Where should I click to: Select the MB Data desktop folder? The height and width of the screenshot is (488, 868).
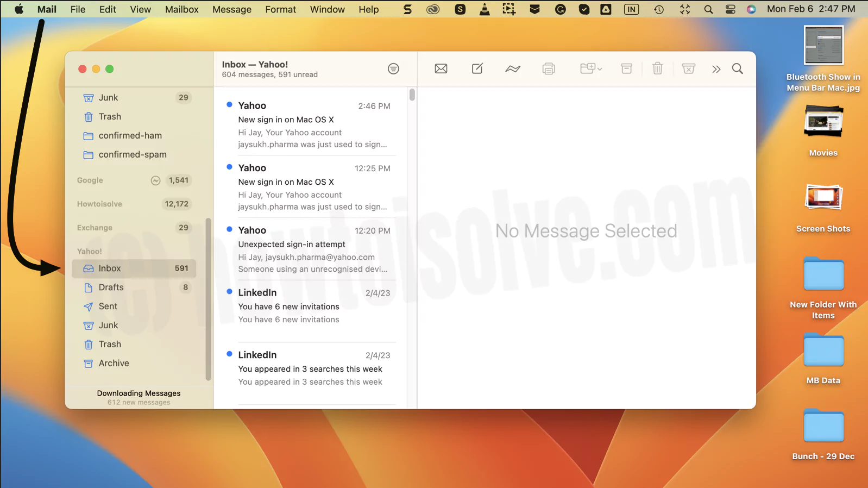[x=823, y=359]
